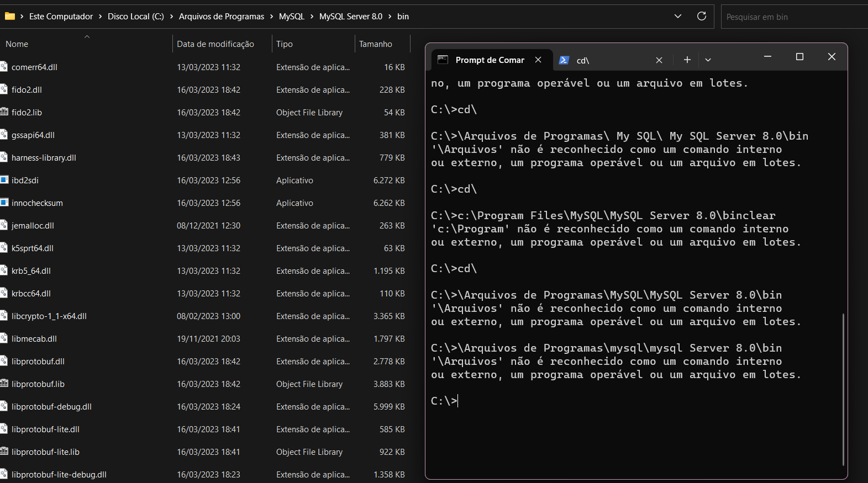Expand the chevron after 'MySQL' breadcrumb
The width and height of the screenshot is (868, 483).
pyautogui.click(x=312, y=17)
